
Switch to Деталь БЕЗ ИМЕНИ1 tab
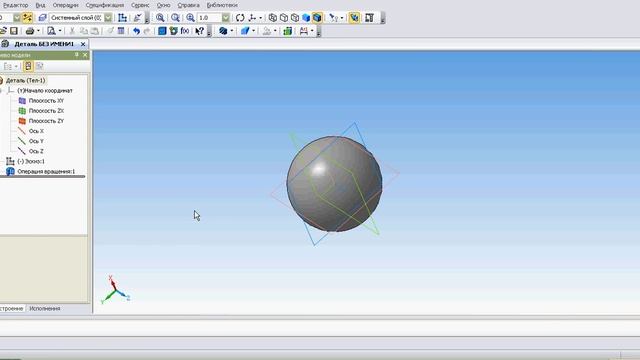coord(44,44)
